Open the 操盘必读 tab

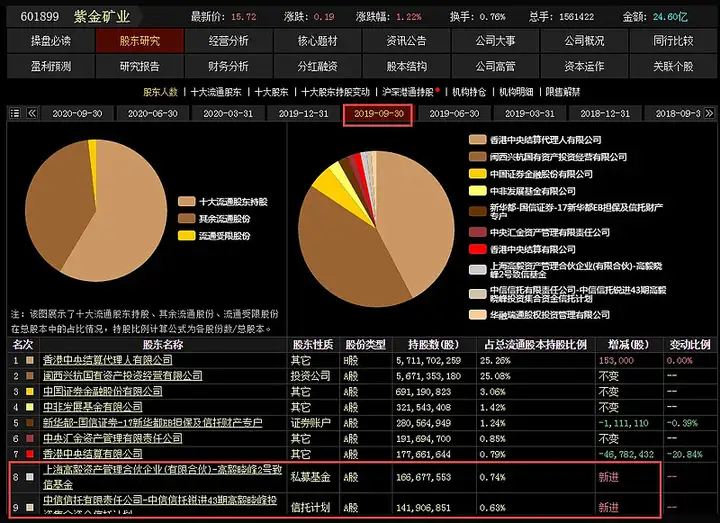coord(51,41)
